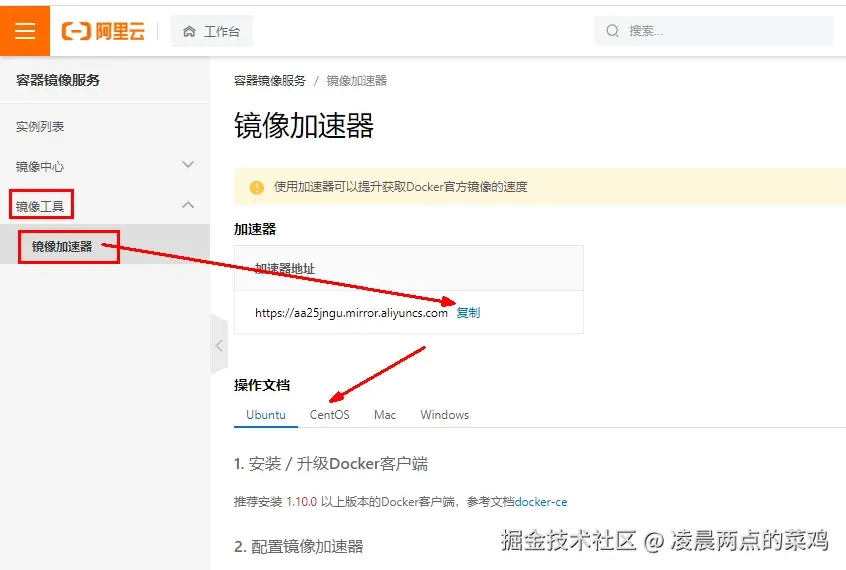Select the accelerator URL text
Screen dimensions: 846x570
pyautogui.click(x=351, y=313)
